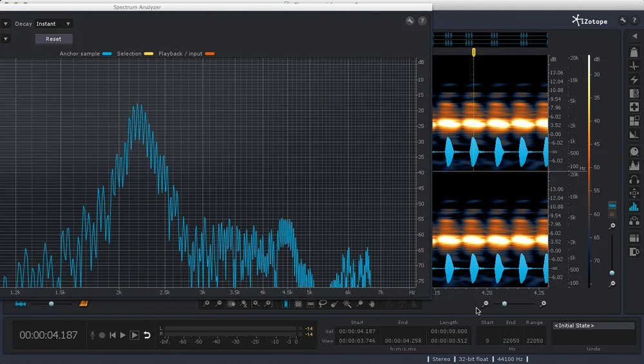Open the lightning bolt Declick module
Image resolution: width=644 pixels, height=364 pixels.
point(634,80)
